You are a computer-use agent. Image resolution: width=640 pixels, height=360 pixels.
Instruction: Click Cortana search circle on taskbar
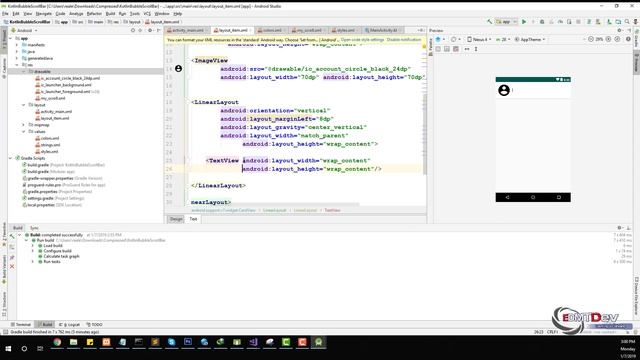point(24,349)
